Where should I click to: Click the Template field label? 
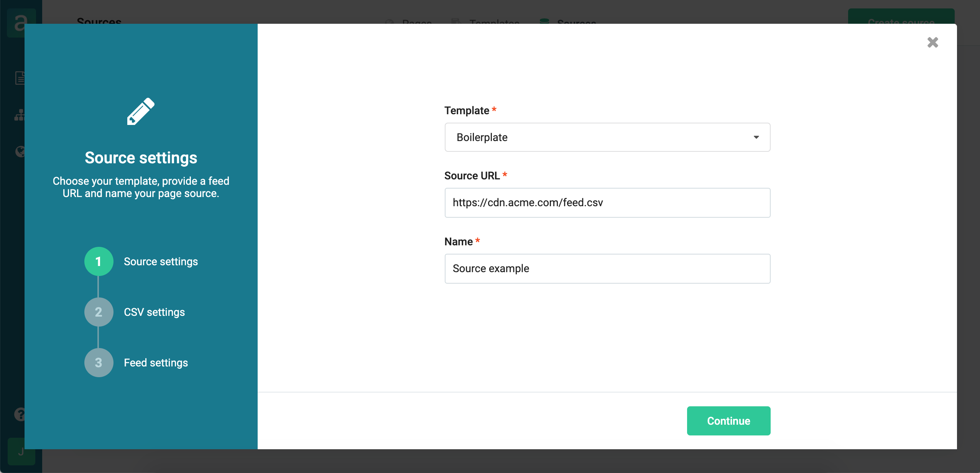point(467,110)
